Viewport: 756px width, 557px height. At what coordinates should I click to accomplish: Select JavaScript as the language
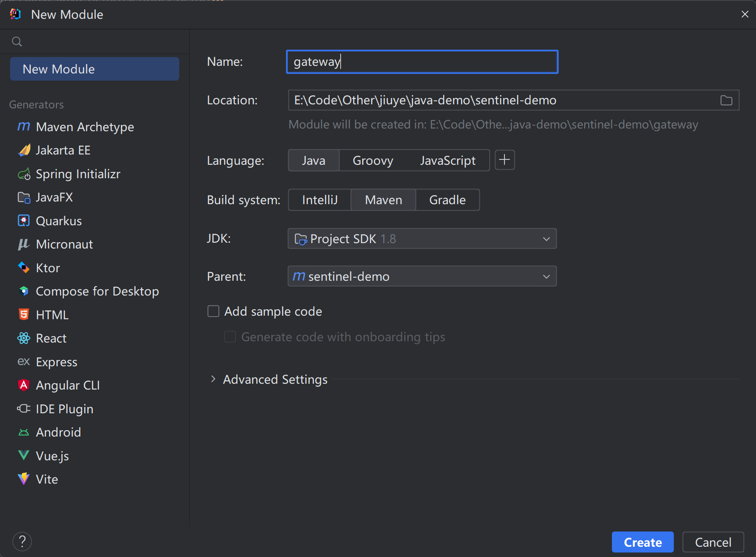coord(448,160)
